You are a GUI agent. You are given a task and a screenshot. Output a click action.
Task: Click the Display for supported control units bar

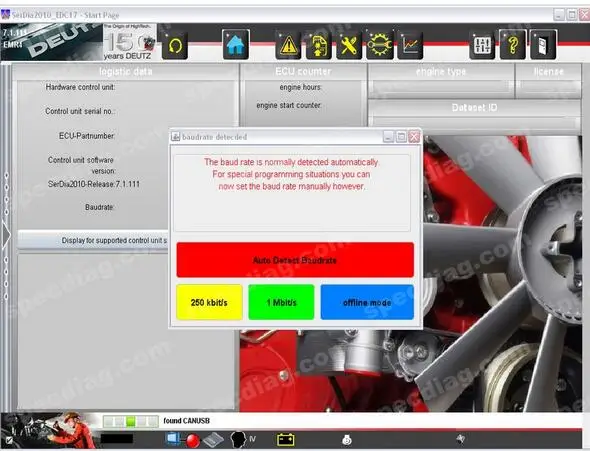click(93, 240)
